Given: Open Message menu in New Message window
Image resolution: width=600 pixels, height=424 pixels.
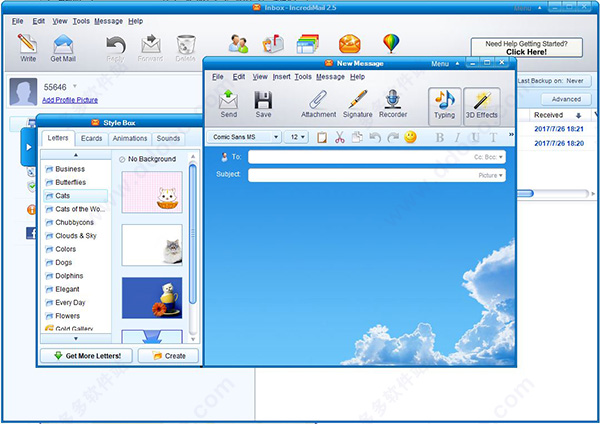Looking at the screenshot, I should 330,77.
